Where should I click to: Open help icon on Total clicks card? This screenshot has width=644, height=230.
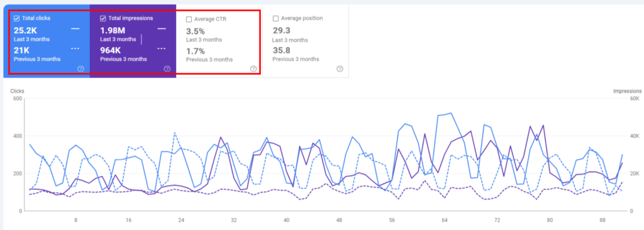pos(81,68)
